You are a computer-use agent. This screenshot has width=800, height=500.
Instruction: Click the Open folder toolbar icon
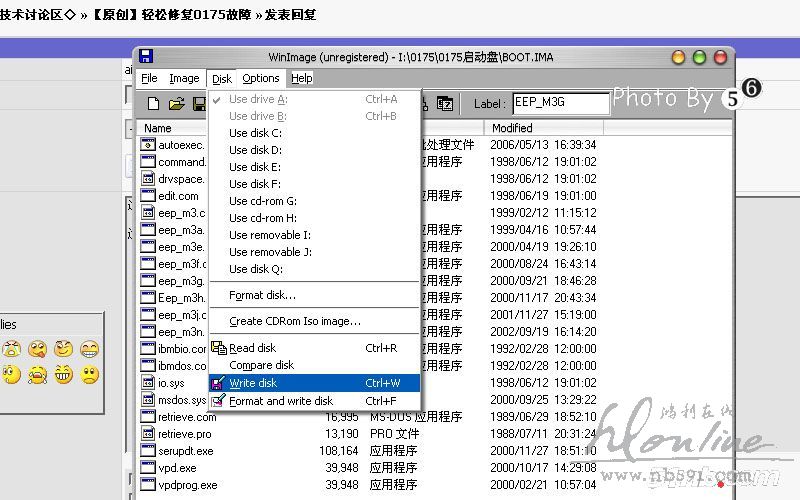176,103
